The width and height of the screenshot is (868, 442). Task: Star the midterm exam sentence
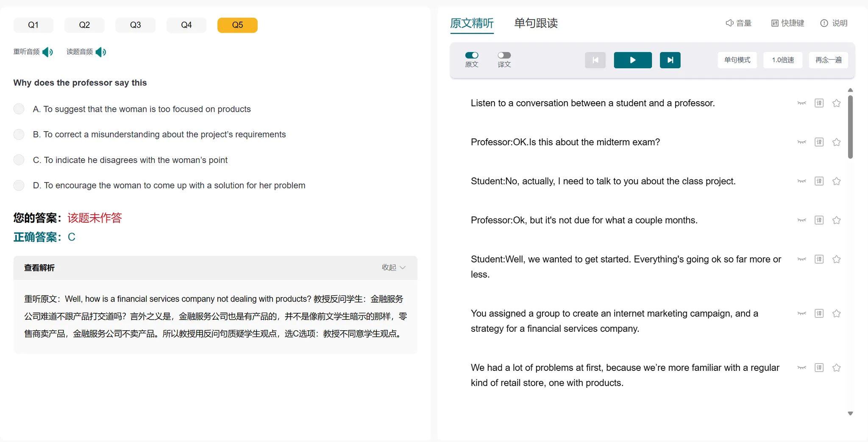pyautogui.click(x=836, y=142)
